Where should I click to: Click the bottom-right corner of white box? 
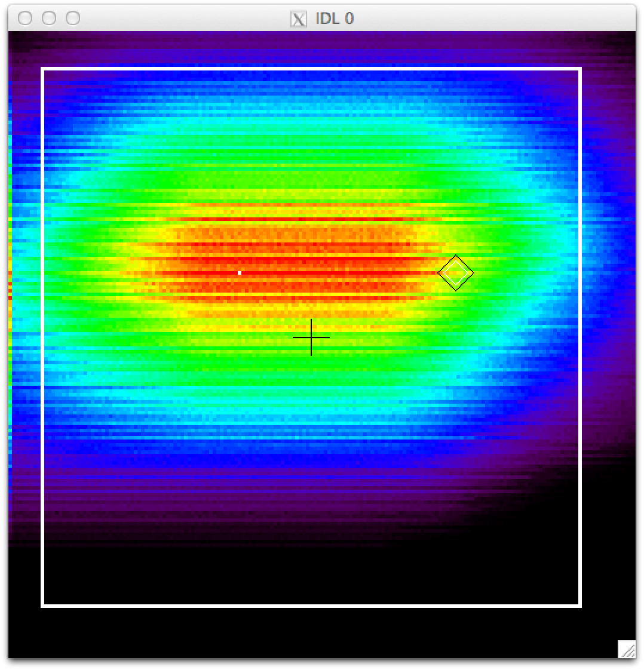(x=580, y=606)
